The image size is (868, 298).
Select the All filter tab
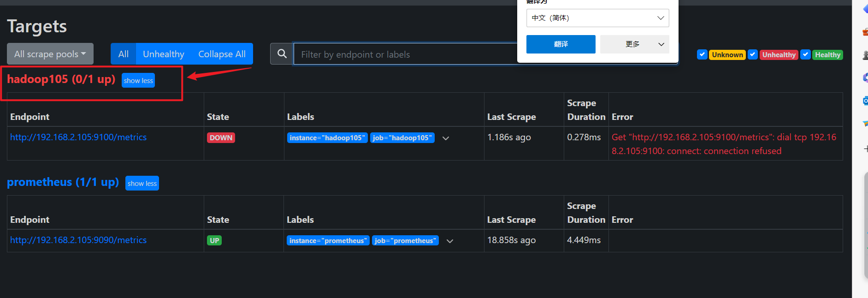tap(123, 54)
